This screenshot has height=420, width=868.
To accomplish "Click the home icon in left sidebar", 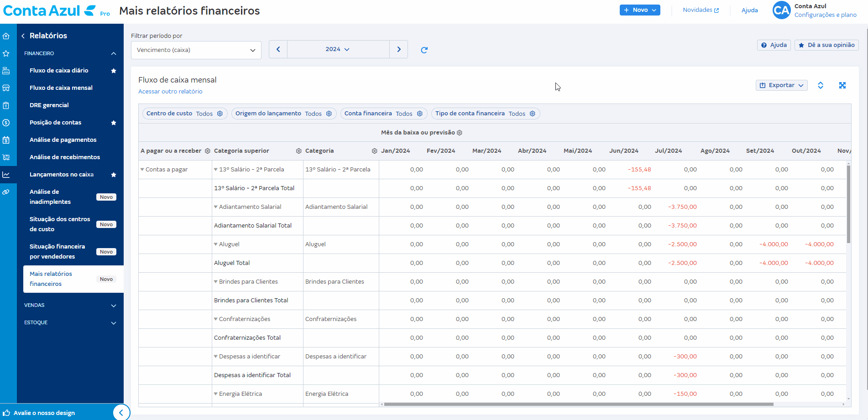I will [x=6, y=36].
